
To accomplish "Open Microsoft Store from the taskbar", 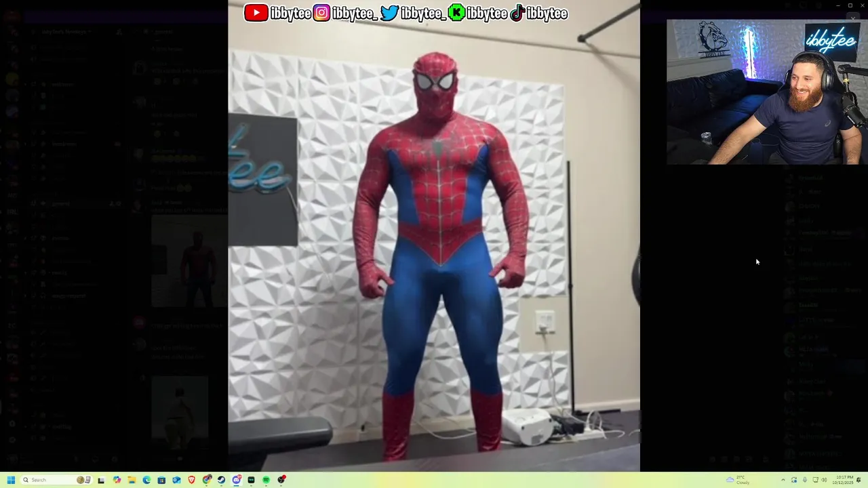I will [x=161, y=480].
